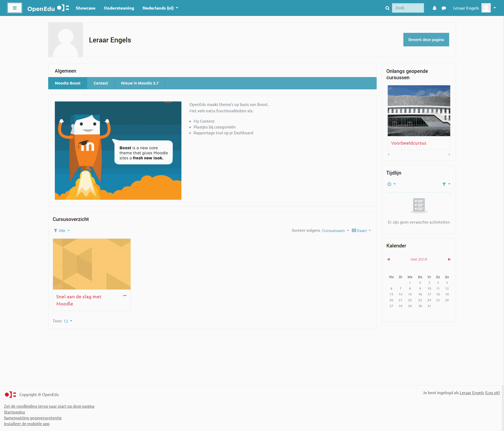
Task: Open the Tijdlijn clock filter
Action: [391, 184]
